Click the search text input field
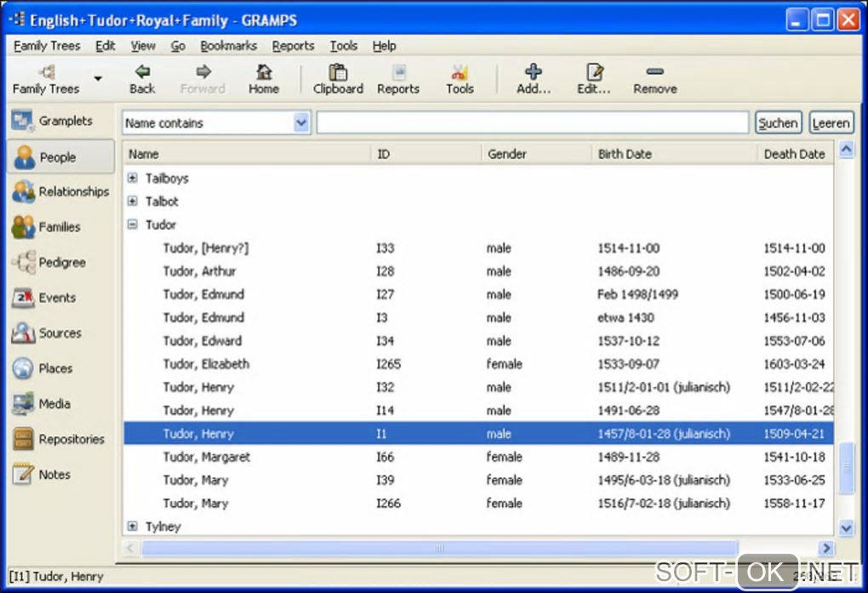 532,123
